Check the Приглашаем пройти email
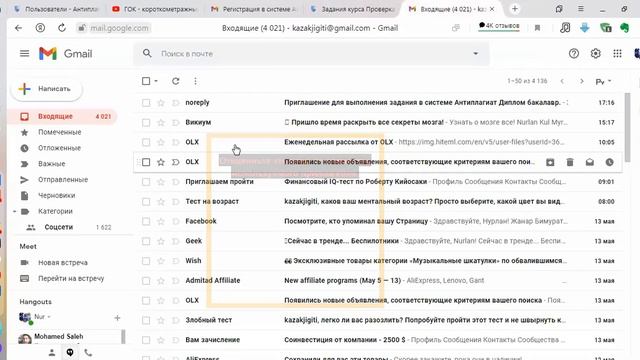 pyautogui.click(x=146, y=182)
